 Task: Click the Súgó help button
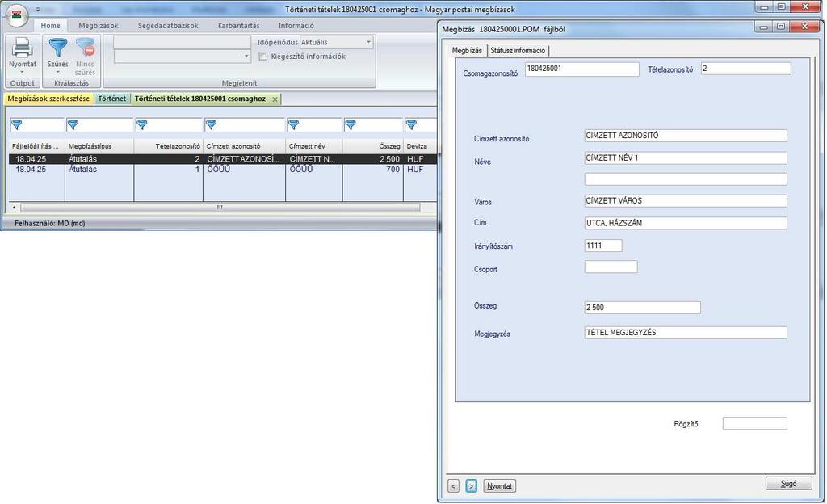coord(788,484)
